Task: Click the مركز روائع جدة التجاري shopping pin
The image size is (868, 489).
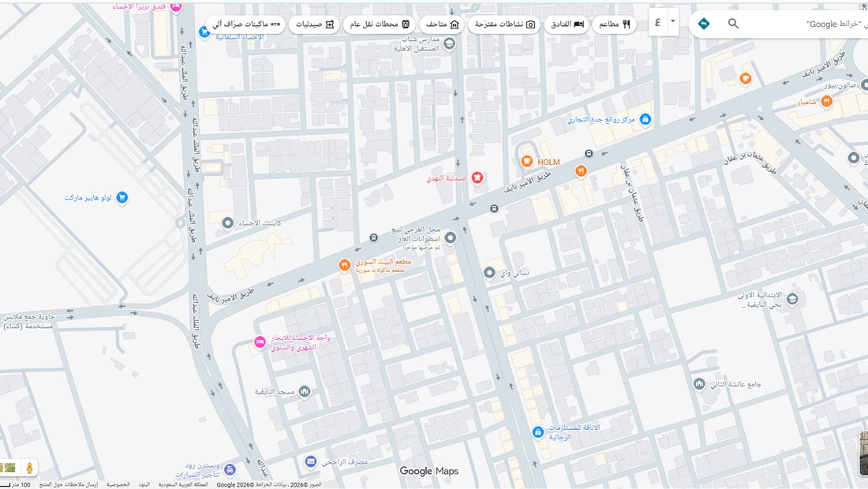Action: (645, 119)
